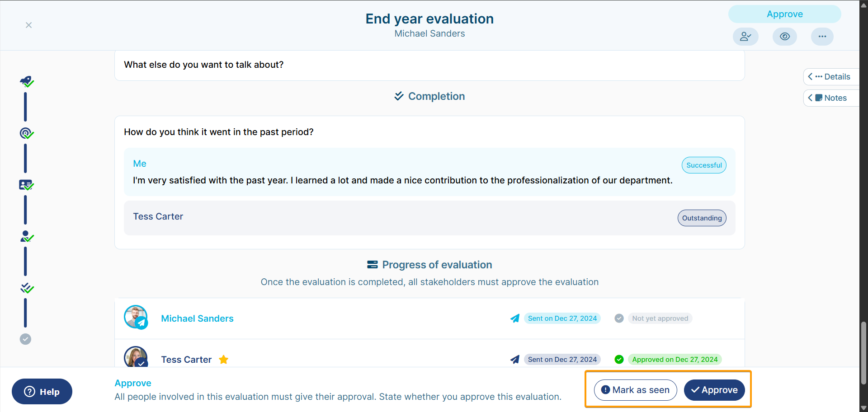
Task: Click Michael Sanders avatar thumbnail
Action: pos(136,317)
